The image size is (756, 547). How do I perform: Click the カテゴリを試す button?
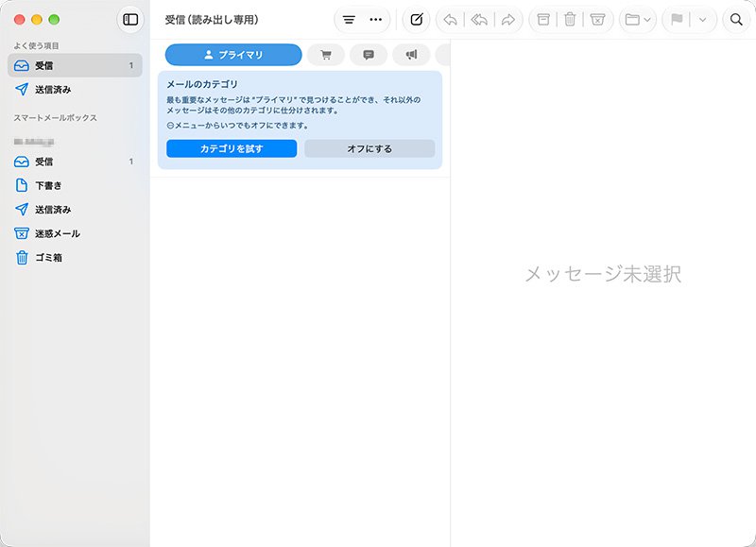pyautogui.click(x=232, y=149)
